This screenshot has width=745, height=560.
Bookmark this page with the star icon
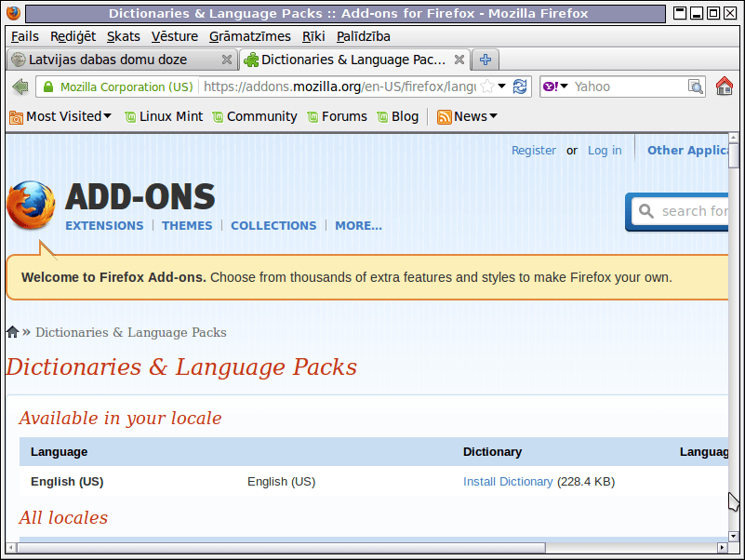tap(487, 87)
